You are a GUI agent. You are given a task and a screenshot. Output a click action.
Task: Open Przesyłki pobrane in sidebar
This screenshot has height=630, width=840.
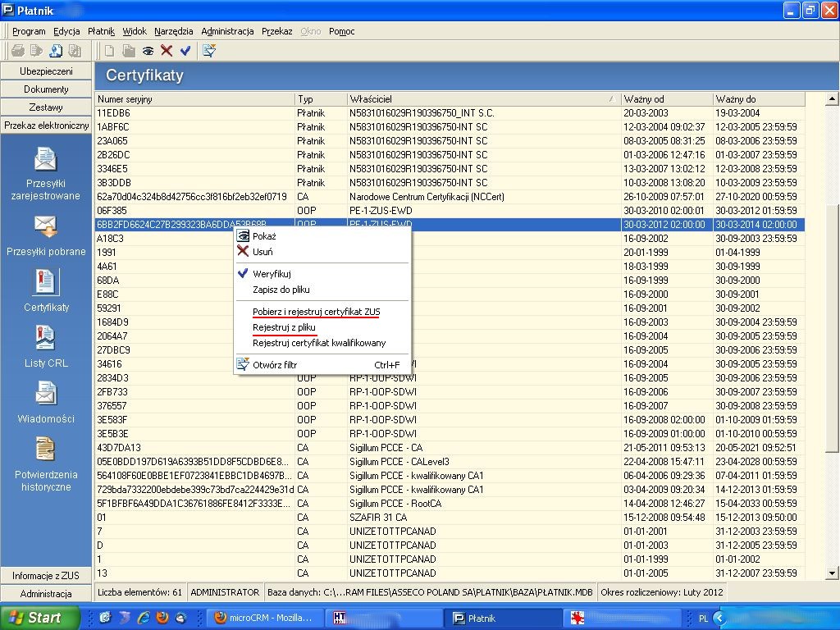click(x=46, y=235)
